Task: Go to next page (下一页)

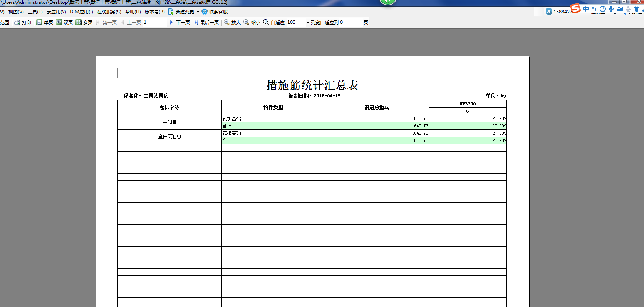Action: [180, 22]
